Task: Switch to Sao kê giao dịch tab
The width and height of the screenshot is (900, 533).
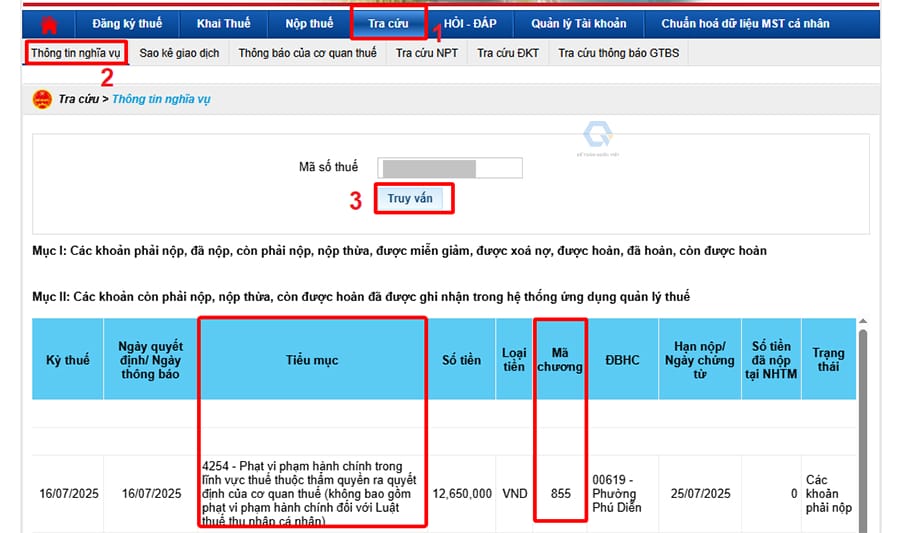Action: pyautogui.click(x=179, y=53)
